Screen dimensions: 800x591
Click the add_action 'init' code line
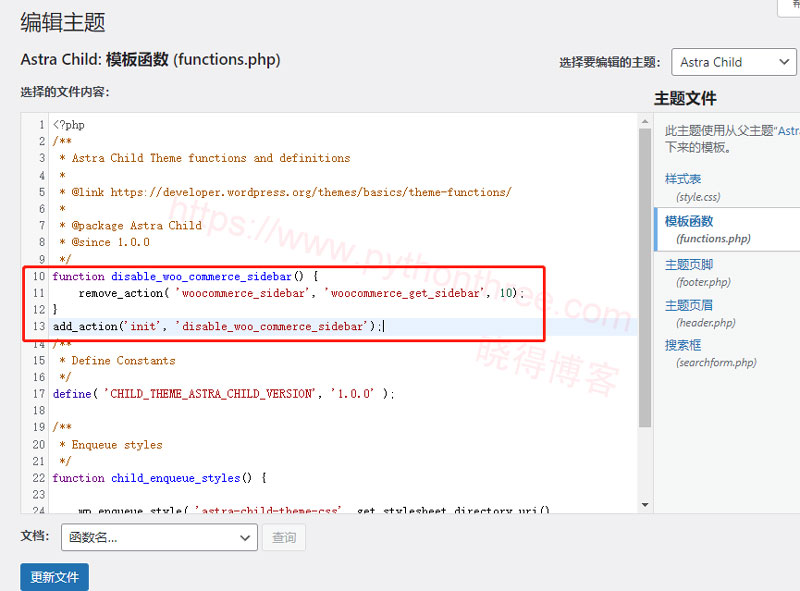[217, 326]
